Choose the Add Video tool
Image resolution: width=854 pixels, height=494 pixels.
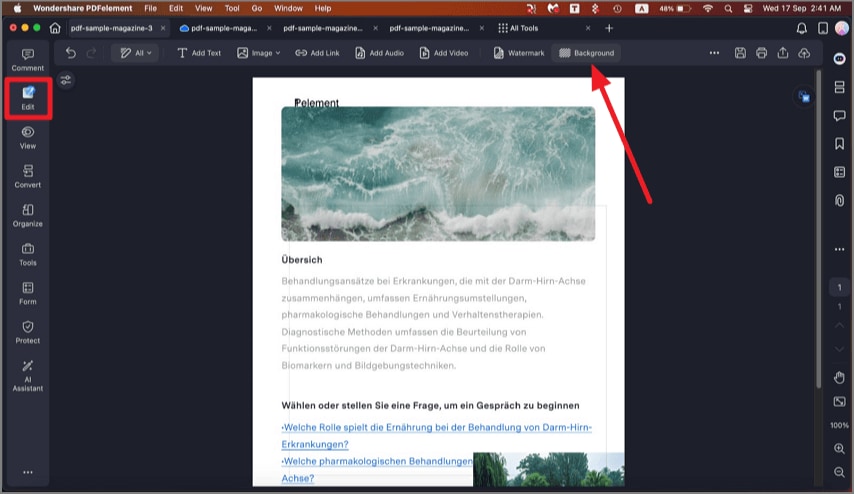pos(443,53)
